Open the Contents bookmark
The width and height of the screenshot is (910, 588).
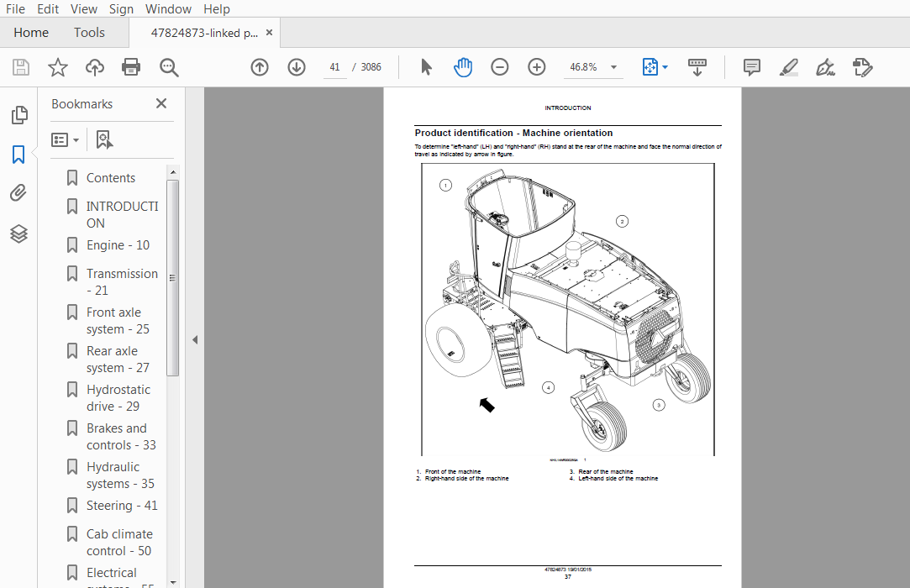click(111, 177)
